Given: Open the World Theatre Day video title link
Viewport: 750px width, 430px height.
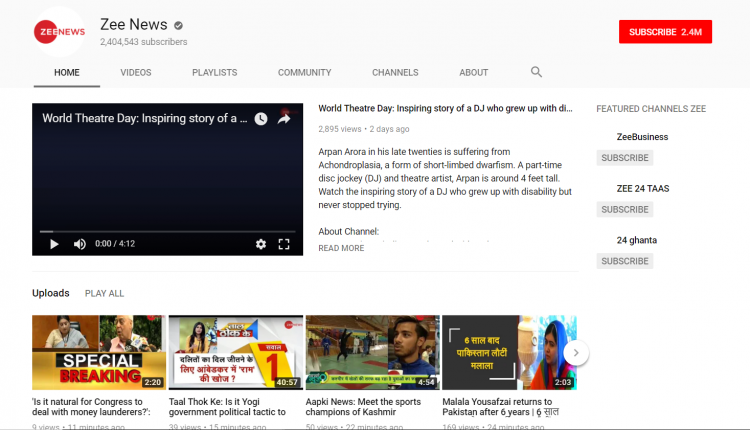Looking at the screenshot, I should pyautogui.click(x=445, y=109).
